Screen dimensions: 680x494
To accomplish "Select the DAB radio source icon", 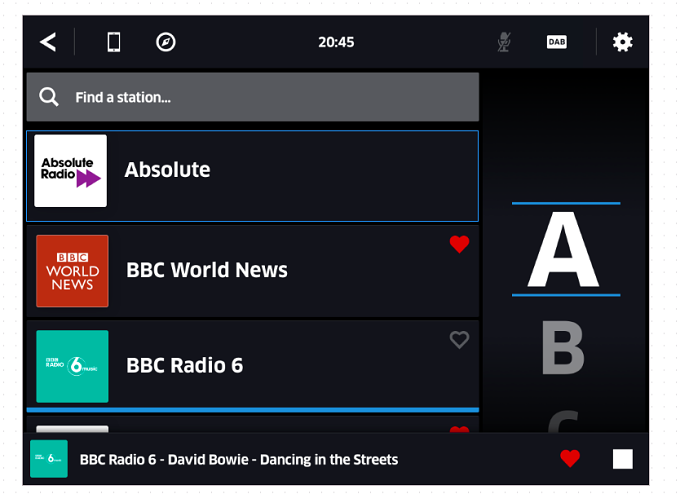I will click(x=556, y=42).
